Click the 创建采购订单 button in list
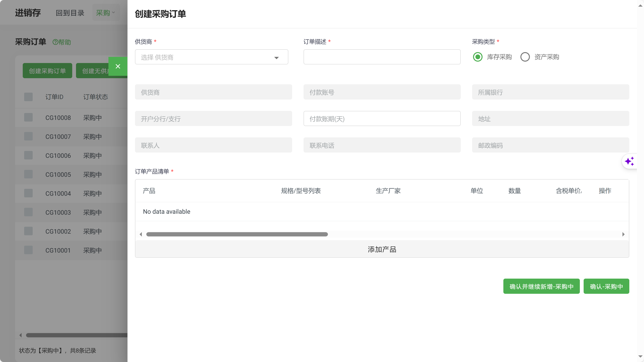The height and width of the screenshot is (362, 644). (x=48, y=71)
